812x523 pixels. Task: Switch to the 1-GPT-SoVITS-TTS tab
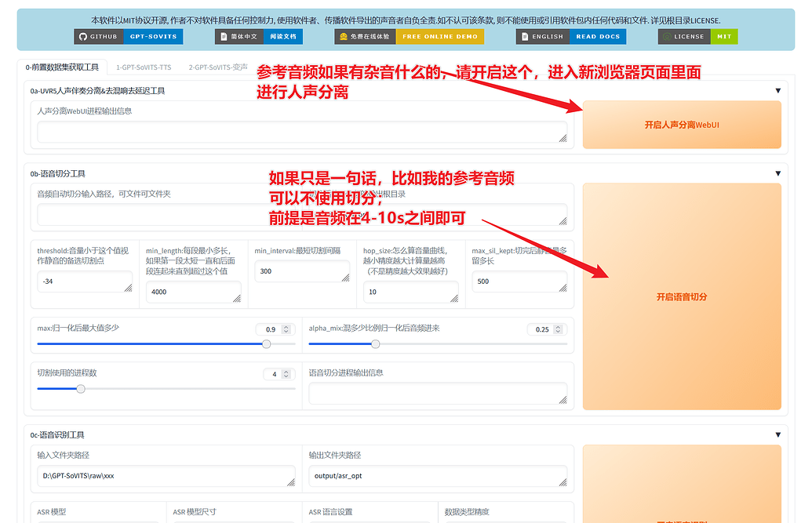coord(144,67)
